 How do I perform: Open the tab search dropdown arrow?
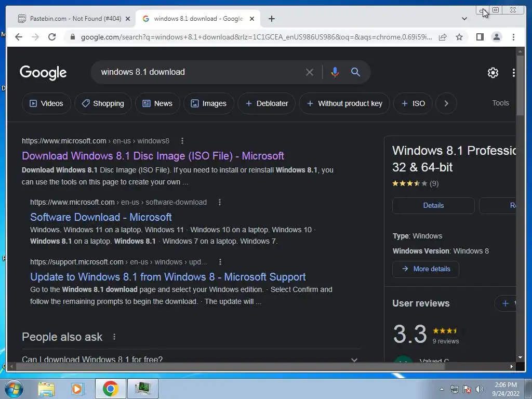pyautogui.click(x=464, y=19)
